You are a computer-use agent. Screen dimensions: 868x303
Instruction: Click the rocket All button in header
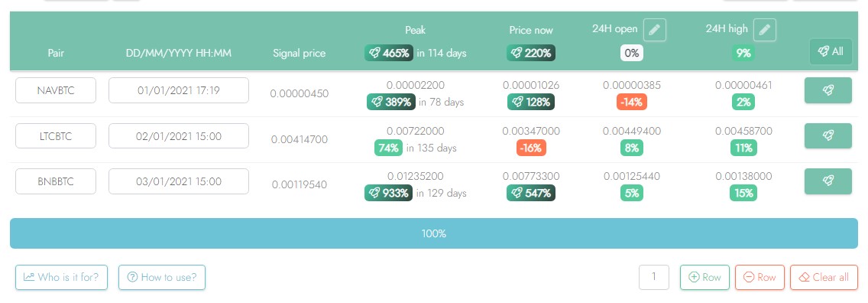point(831,51)
